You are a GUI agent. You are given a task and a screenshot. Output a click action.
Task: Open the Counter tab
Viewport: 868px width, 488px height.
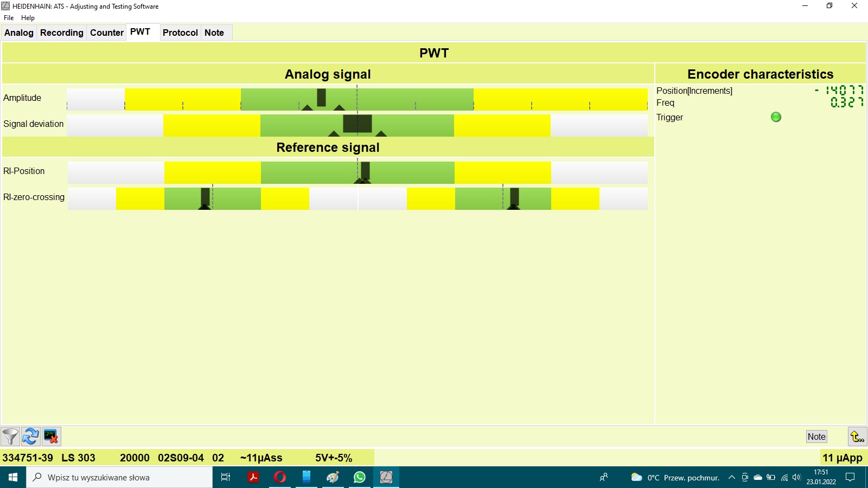[107, 33]
